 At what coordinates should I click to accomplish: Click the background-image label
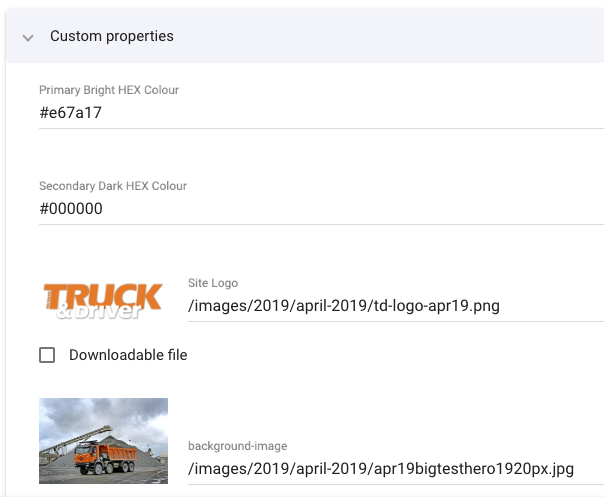pyautogui.click(x=236, y=444)
